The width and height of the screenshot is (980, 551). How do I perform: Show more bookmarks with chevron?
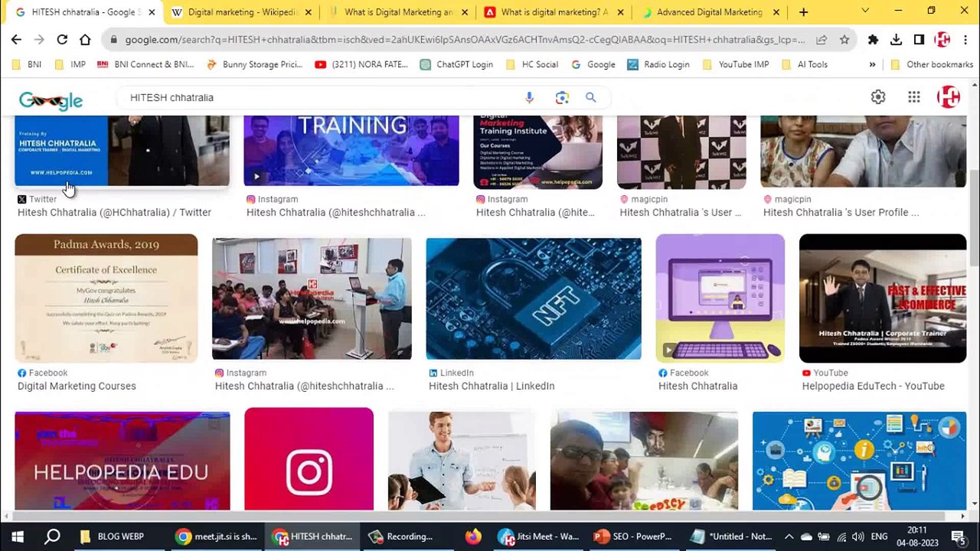(872, 64)
